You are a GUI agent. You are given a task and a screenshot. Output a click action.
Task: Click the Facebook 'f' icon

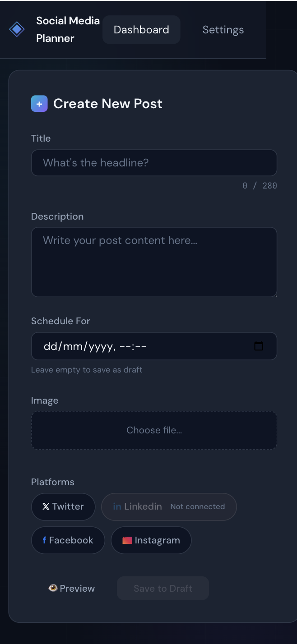(44, 540)
